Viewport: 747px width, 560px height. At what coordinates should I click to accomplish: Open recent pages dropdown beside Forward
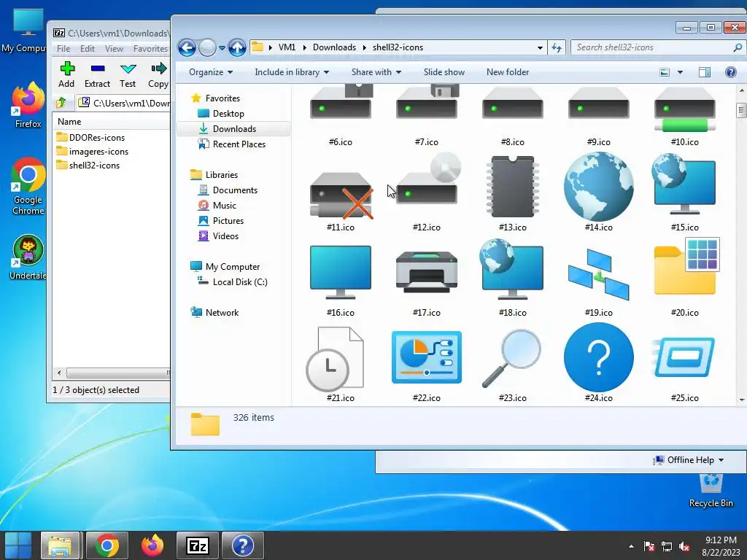tap(222, 47)
